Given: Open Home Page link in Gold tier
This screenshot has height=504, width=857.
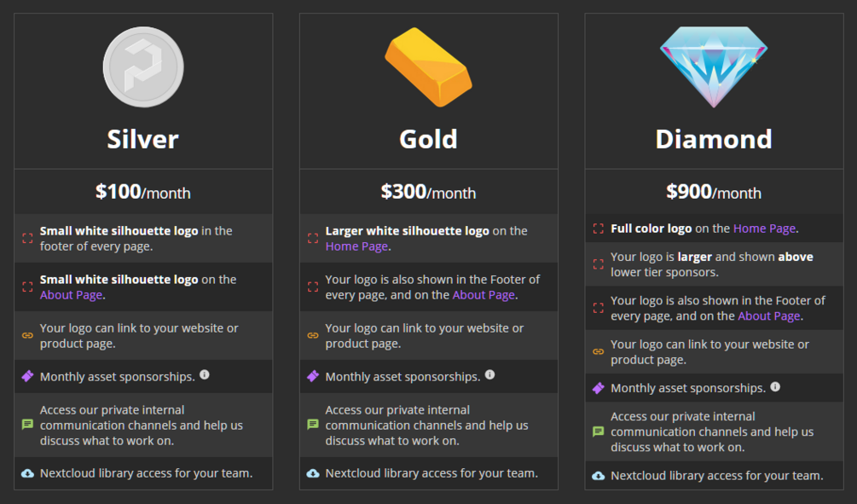Looking at the screenshot, I should click(356, 246).
